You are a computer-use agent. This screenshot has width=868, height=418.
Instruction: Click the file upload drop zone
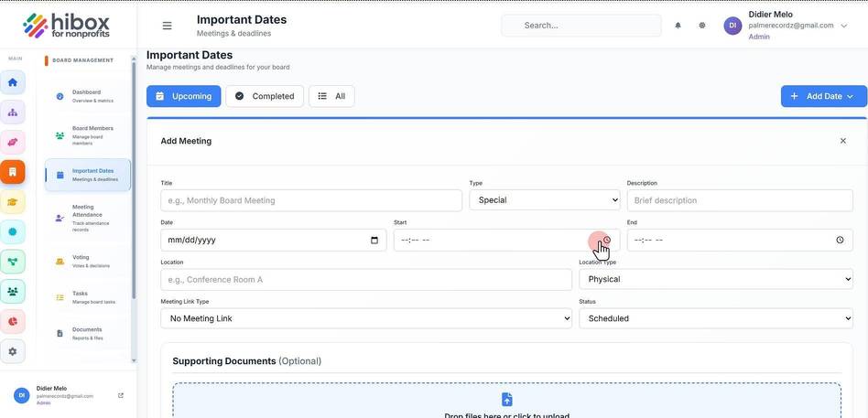(506, 401)
